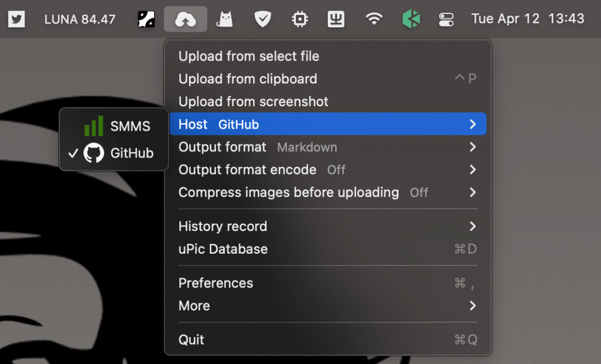Screen dimensions: 601x364
Task: Click the LUNA 84.47 price ticker
Action: click(x=80, y=19)
